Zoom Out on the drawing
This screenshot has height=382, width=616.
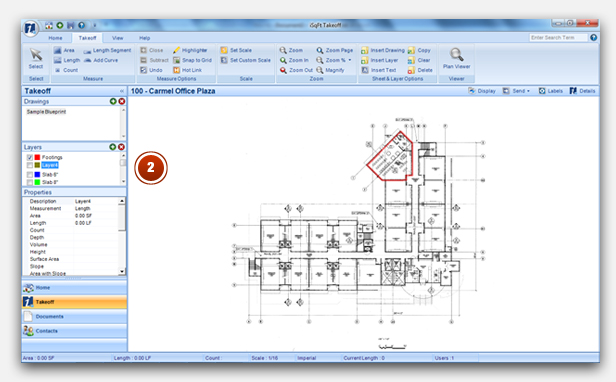296,70
